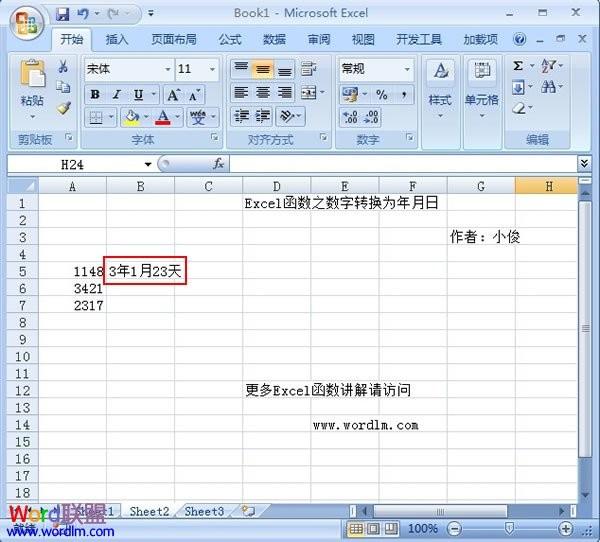
Task: Increase decimal places
Action: click(351, 117)
